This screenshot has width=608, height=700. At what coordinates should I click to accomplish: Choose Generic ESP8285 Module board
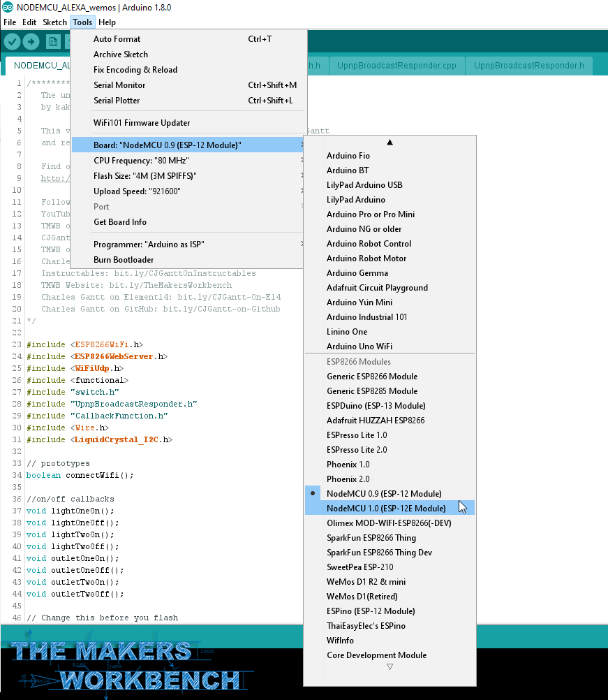click(390, 391)
